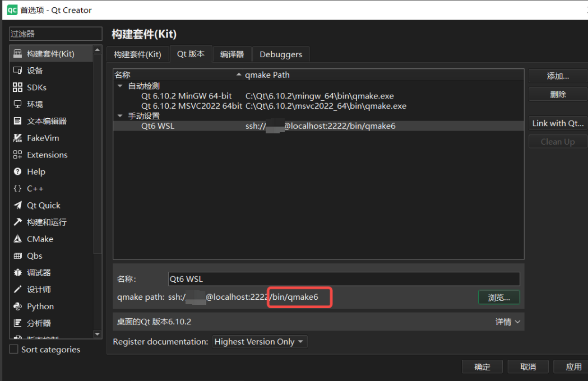Open the 设备 devices category icon
Image resolution: width=588 pixels, height=381 pixels.
17,71
